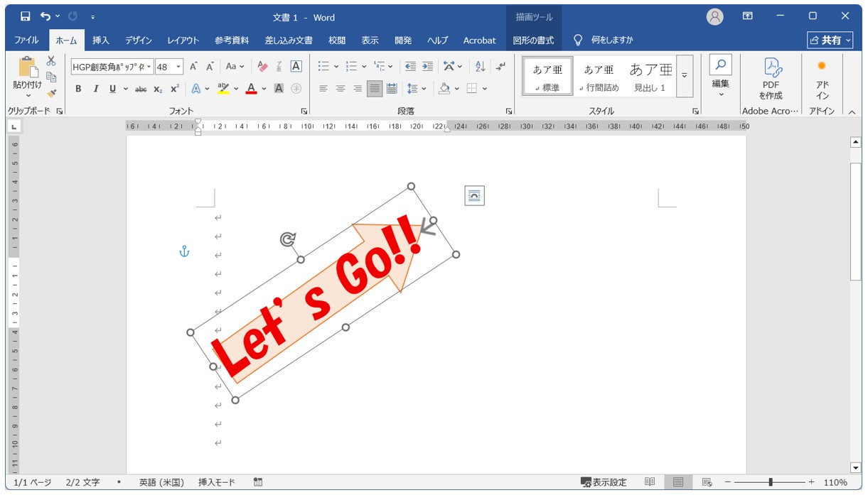Expand the line spacing dropdown

coord(424,89)
